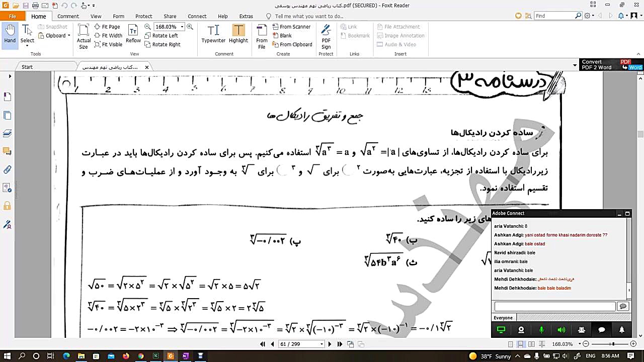Go to the first page
The image size is (644, 362).
click(263, 344)
